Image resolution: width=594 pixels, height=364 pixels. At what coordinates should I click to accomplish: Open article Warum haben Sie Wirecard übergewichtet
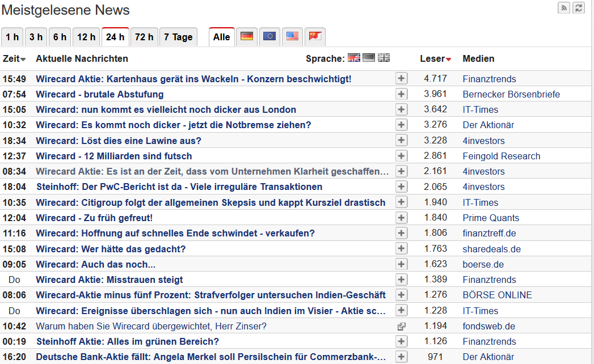(x=151, y=326)
